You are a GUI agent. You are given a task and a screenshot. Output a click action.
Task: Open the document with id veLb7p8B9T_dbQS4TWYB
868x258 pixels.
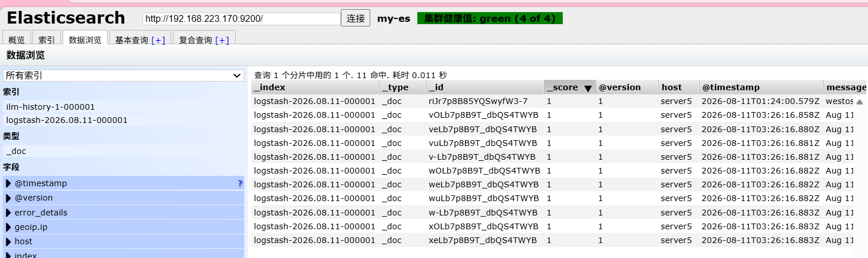click(483, 129)
